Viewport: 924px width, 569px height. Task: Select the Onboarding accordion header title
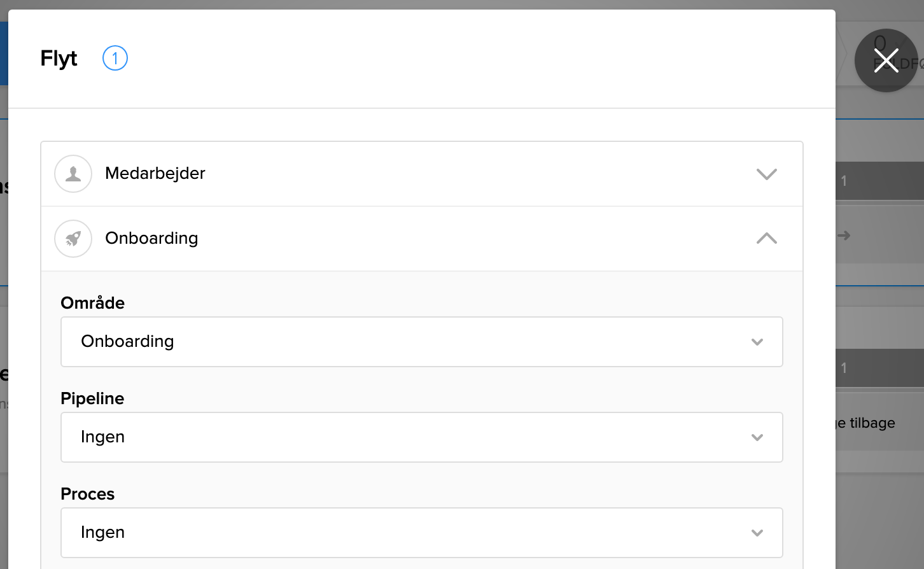coord(151,239)
